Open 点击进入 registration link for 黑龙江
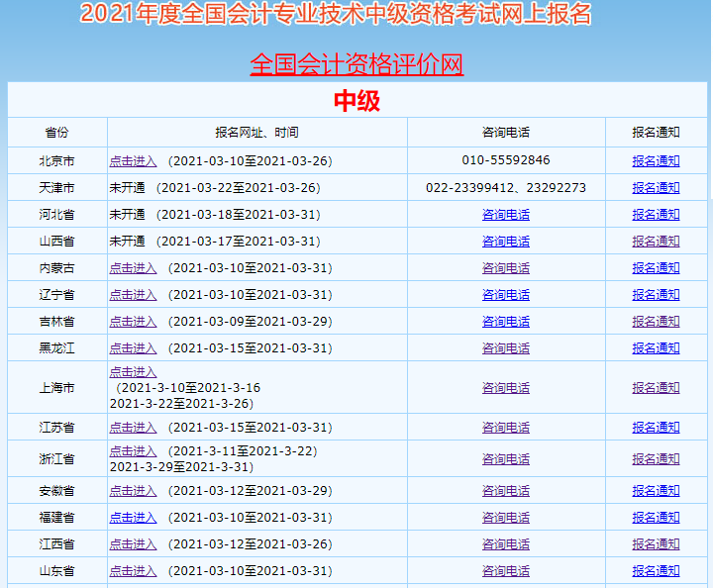This screenshot has width=713, height=588. tap(133, 348)
